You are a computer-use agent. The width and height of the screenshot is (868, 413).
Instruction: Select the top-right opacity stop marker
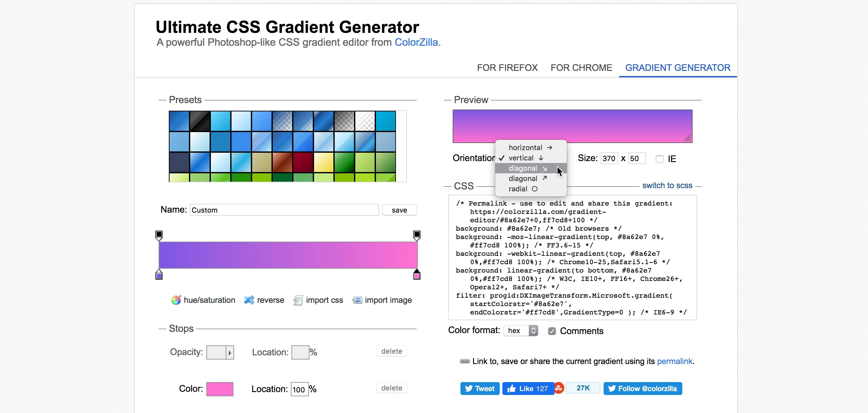[417, 235]
